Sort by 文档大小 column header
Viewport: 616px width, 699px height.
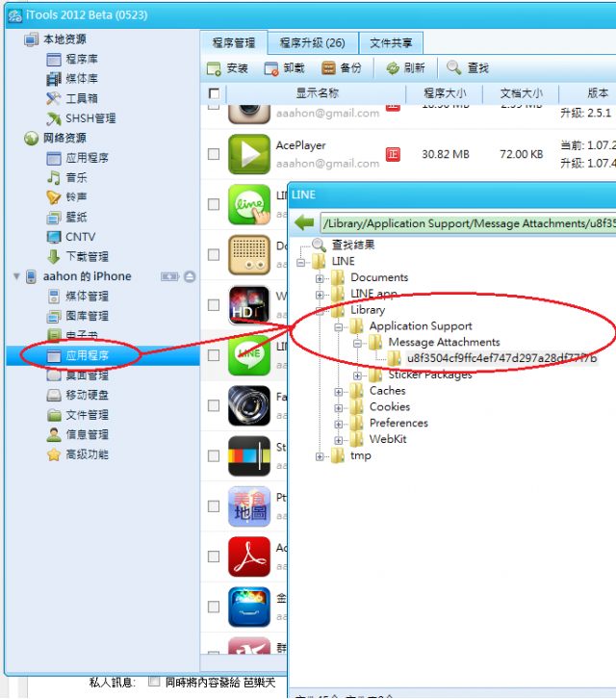[521, 93]
